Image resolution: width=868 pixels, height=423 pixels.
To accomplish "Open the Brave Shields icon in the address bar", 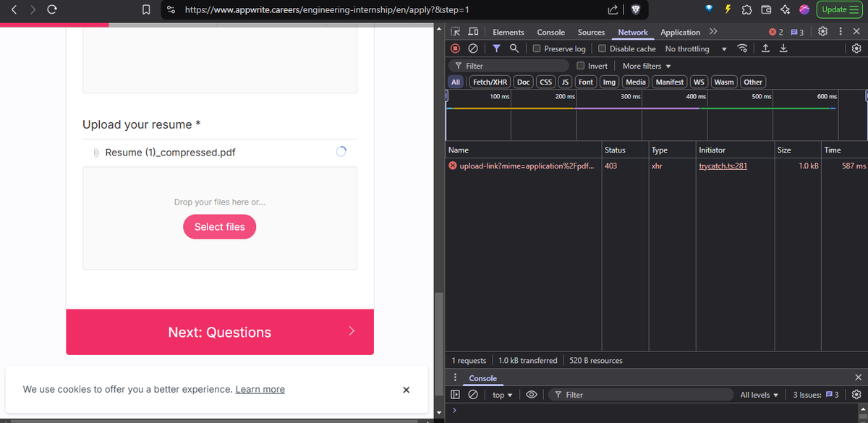I will [635, 10].
